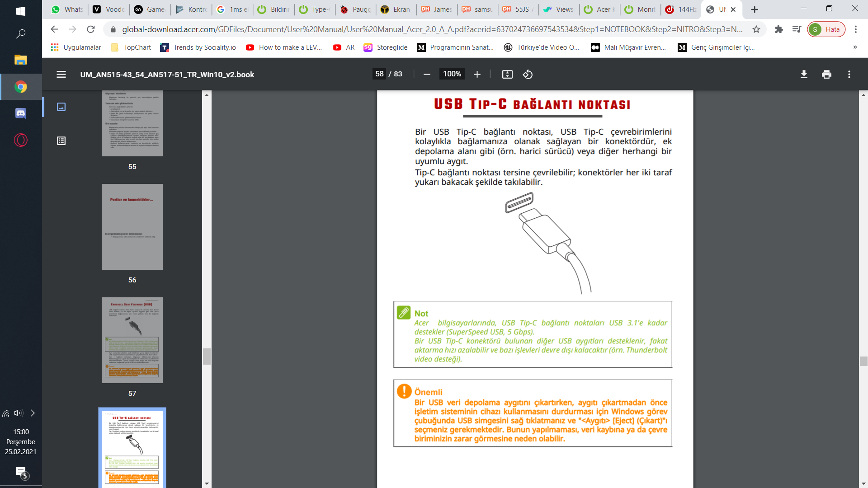Click the zoom out minus icon
The image size is (868, 488).
(427, 75)
